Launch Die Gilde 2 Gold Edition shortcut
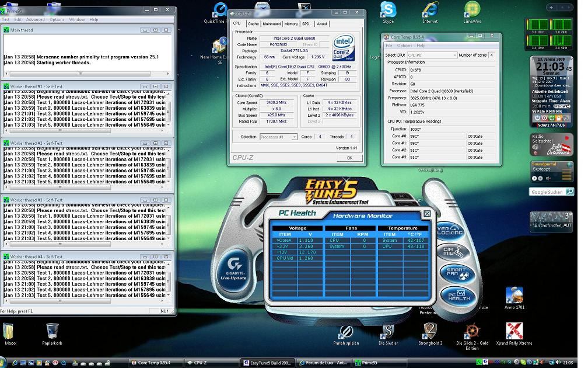 [472, 336]
